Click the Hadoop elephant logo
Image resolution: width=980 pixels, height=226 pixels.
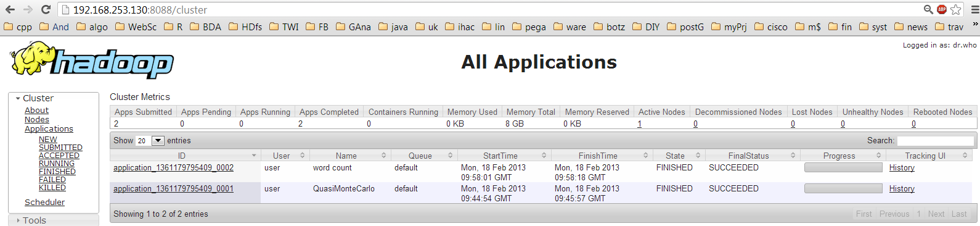(92, 60)
